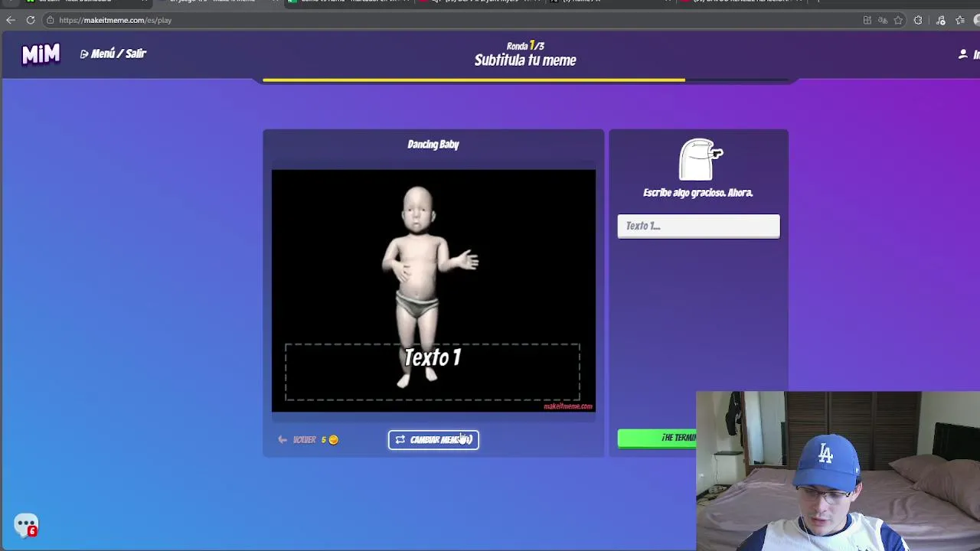
Task: Click the user profile icon in the top right
Action: (x=963, y=54)
